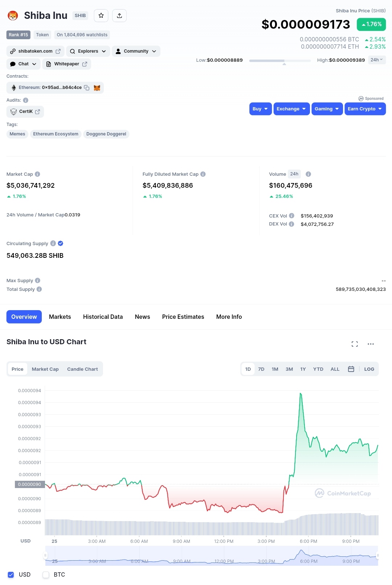Switch to the Markets tab

pos(60,317)
